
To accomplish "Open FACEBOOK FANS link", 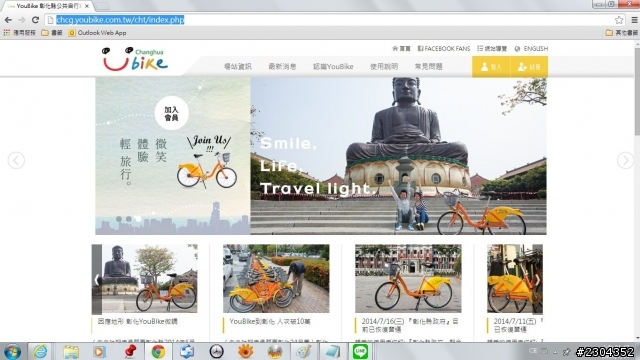I will 444,49.
